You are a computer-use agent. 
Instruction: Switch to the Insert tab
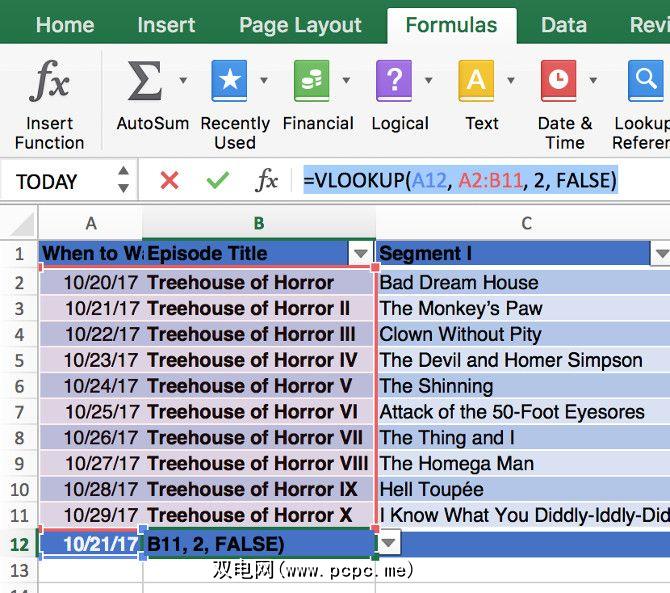pos(166,25)
